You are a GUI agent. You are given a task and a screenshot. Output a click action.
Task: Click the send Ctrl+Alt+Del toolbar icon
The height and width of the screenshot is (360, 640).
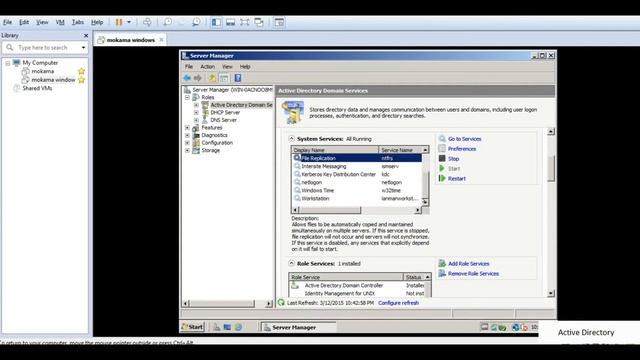(x=147, y=22)
